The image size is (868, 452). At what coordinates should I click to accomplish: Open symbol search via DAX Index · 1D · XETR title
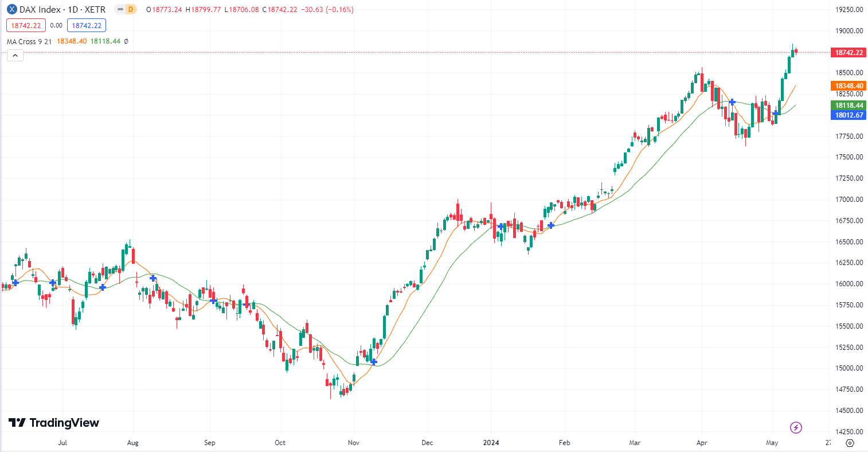62,10
